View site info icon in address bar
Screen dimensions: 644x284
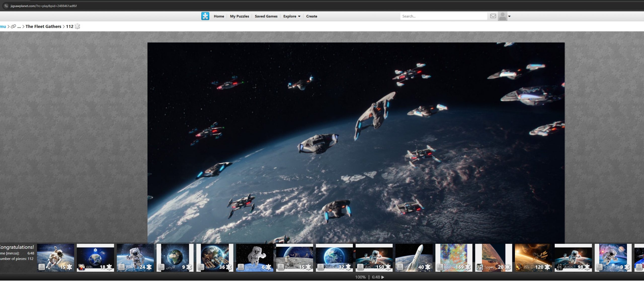pos(6,6)
